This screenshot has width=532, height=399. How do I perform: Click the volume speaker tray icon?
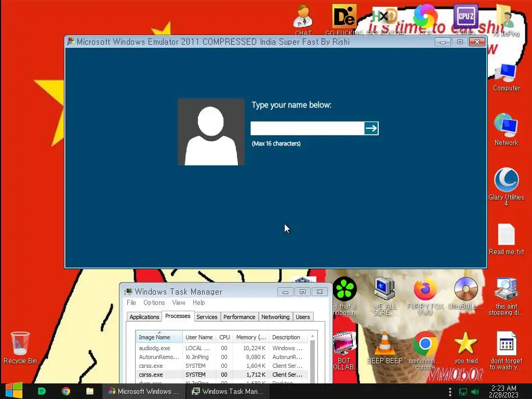click(475, 392)
